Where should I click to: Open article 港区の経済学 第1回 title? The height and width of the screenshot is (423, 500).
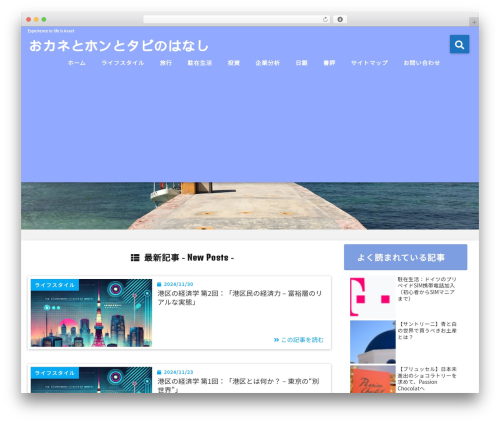238,385
